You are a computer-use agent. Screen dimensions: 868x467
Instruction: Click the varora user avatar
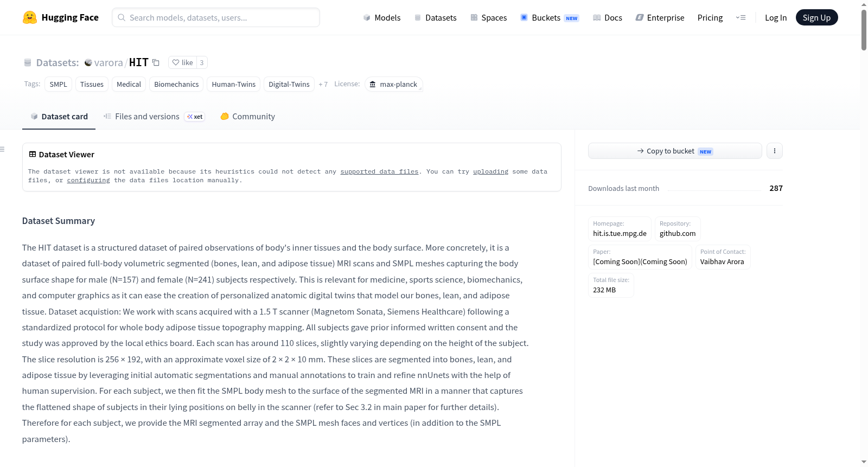pos(88,63)
